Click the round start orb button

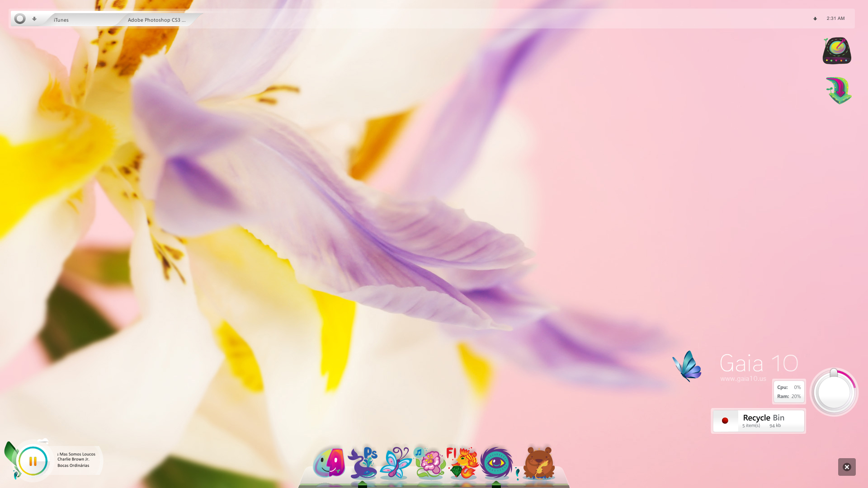(x=20, y=19)
